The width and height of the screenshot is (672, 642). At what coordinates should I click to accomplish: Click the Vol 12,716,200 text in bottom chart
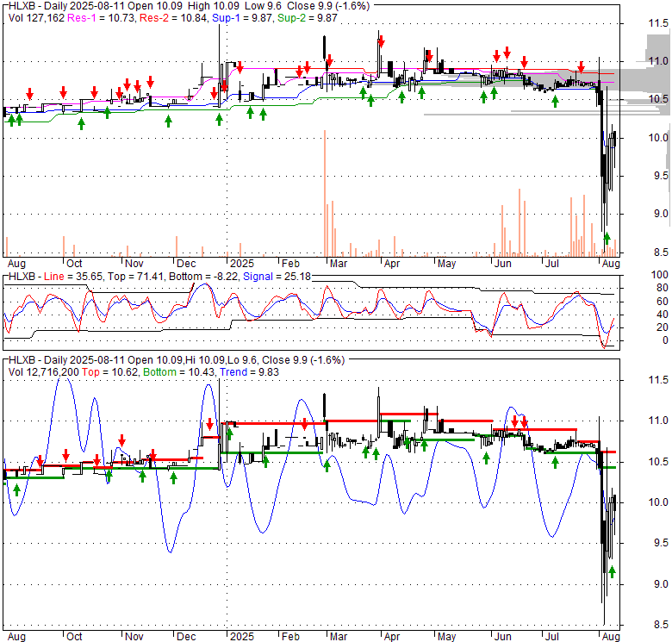(48, 371)
